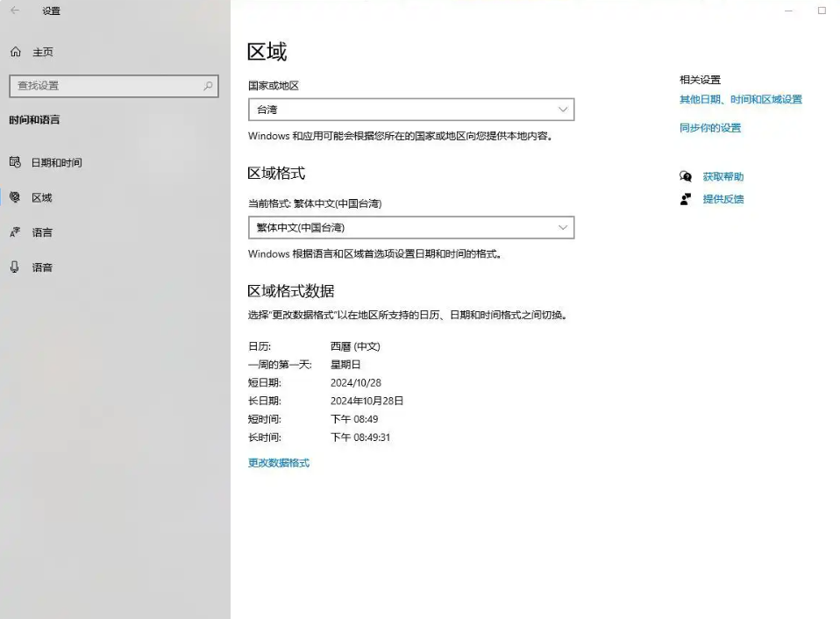Viewport: 840px width, 619px height.
Task: Click the 更改数据格式 link
Action: (x=279, y=463)
